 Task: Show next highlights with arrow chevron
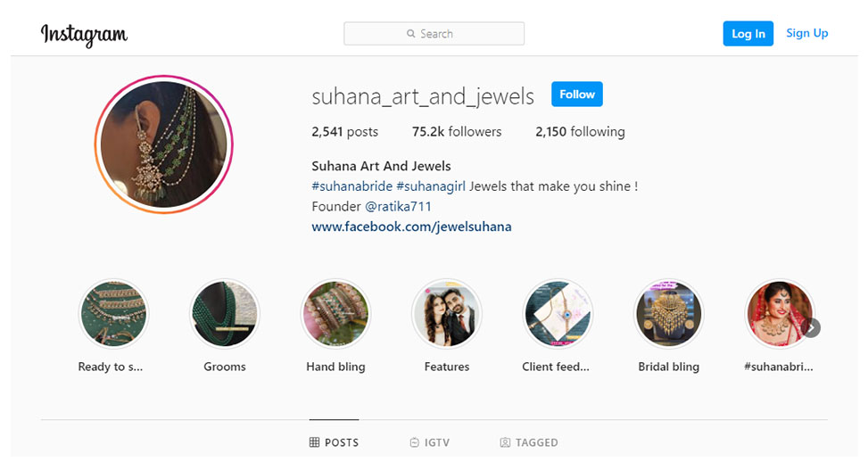[x=811, y=328]
